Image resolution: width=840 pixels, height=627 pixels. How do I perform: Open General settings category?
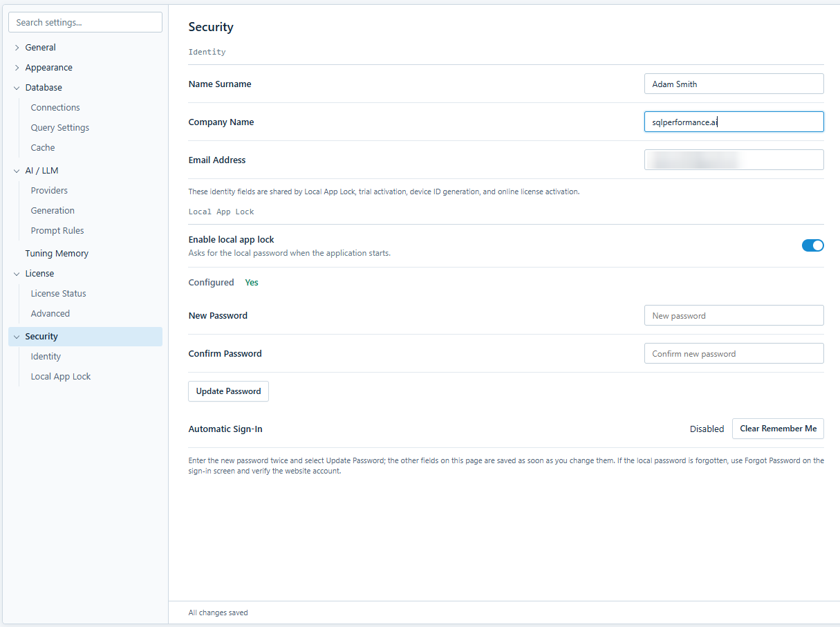(x=41, y=48)
